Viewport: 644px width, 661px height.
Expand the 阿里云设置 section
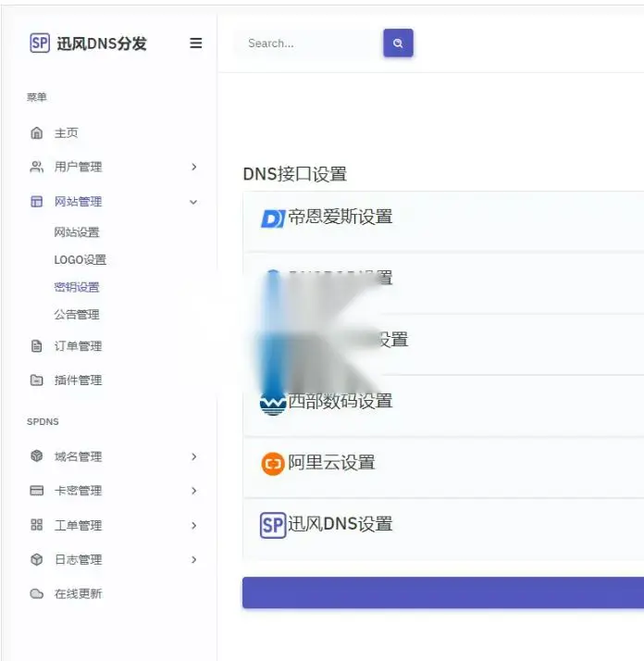click(443, 467)
